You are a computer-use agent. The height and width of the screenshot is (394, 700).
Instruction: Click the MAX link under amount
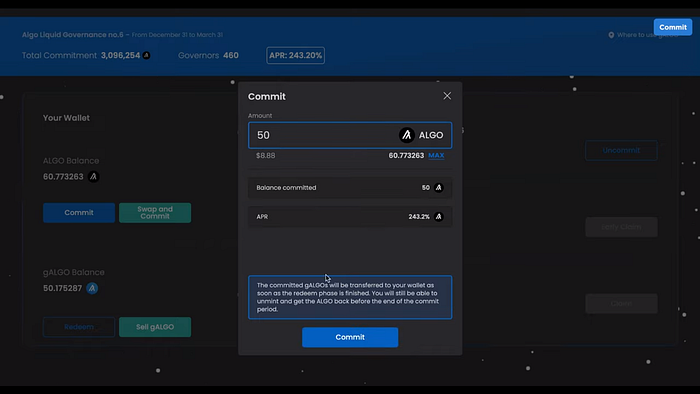436,155
